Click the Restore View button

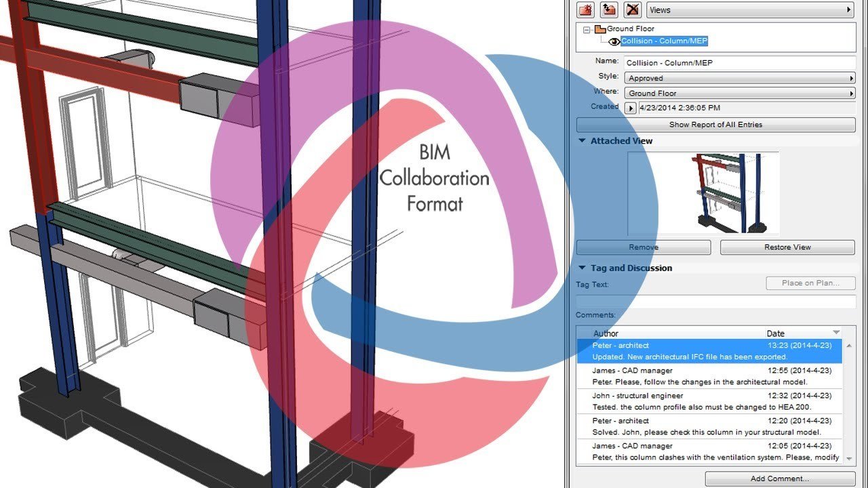click(787, 247)
